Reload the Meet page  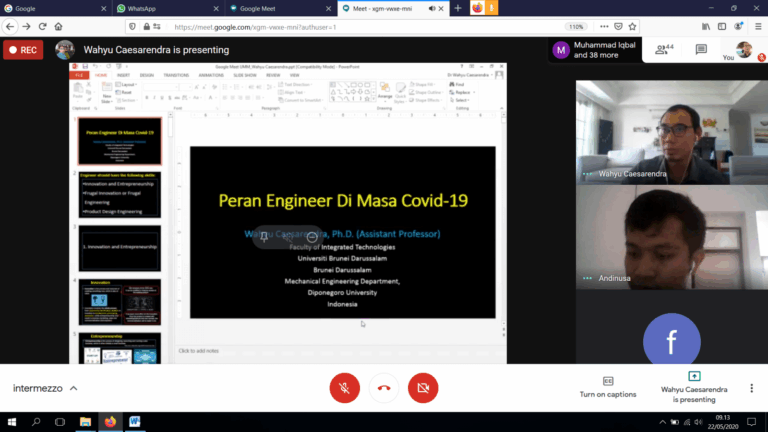43,27
